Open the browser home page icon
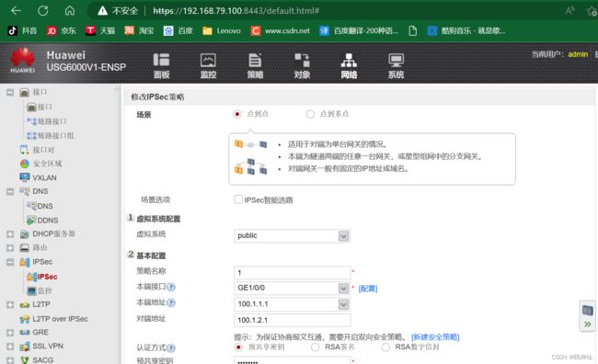Viewport: 598px width, 364px height. [70, 11]
